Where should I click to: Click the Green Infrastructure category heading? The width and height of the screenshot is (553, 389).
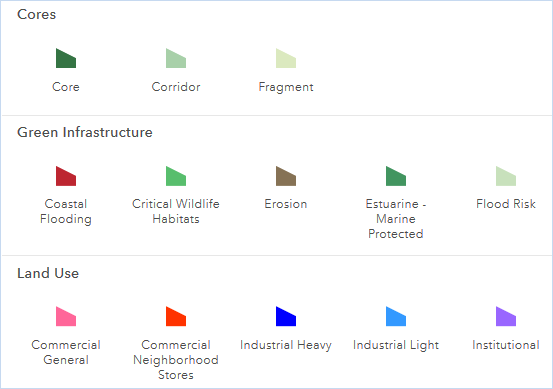coord(85,132)
